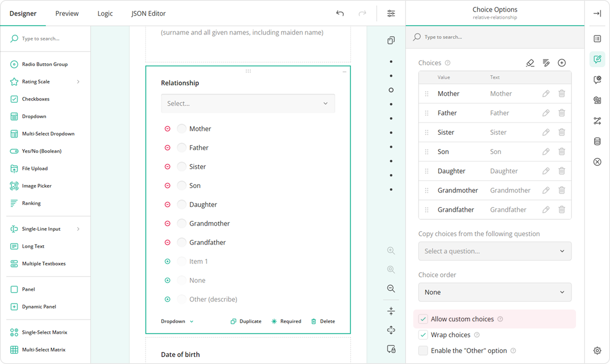
Task: Open quick entry mode for Choices
Action: [546, 62]
